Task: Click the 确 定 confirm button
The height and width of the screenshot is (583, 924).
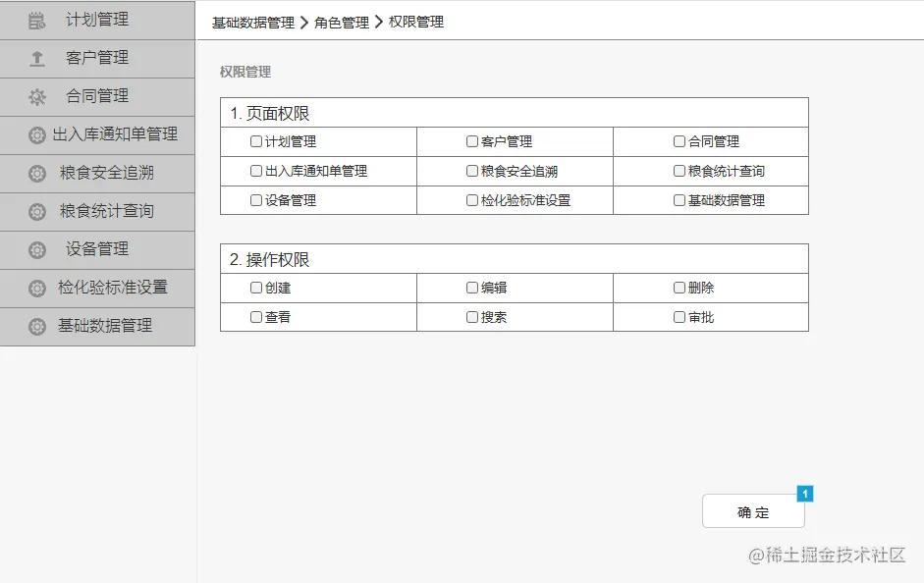Action: [753, 511]
